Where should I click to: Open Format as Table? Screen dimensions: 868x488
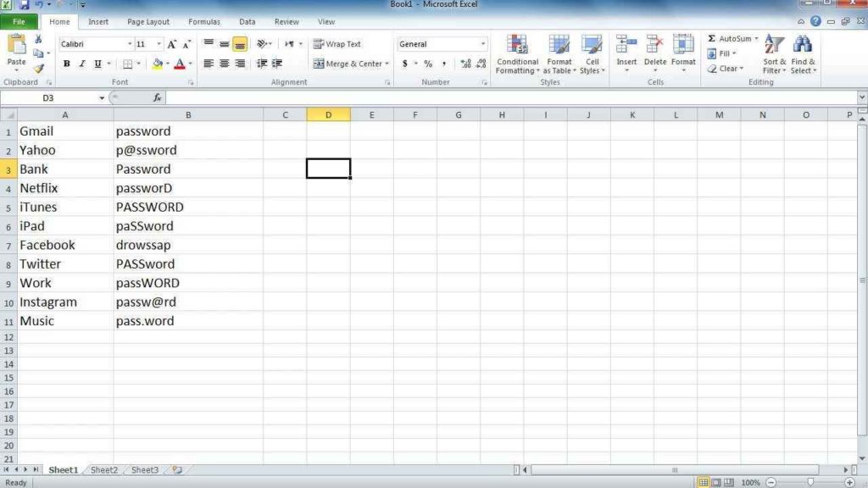click(559, 54)
